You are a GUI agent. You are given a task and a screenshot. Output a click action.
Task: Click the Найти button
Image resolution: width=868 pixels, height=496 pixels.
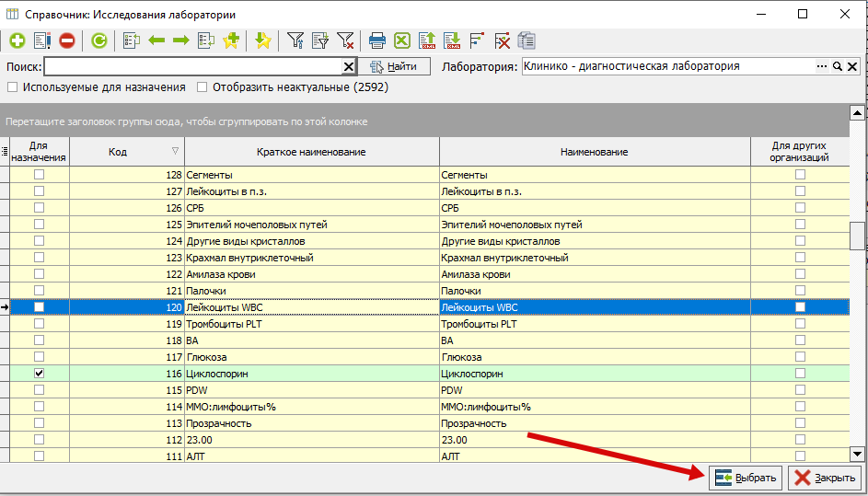[x=395, y=67]
